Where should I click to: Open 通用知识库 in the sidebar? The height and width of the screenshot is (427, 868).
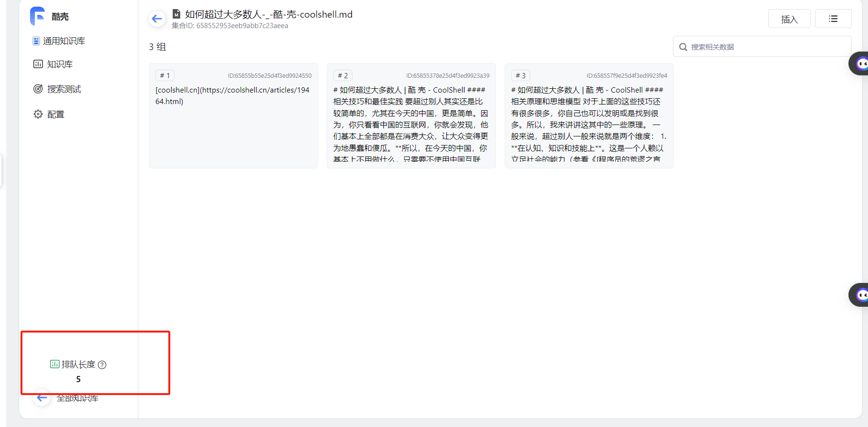coord(59,41)
